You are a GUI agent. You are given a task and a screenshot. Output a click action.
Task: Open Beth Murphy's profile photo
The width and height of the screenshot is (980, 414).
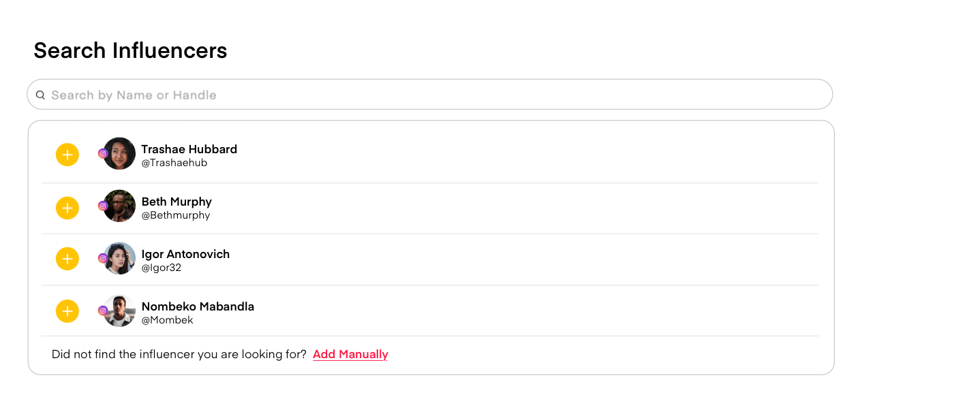click(x=119, y=206)
